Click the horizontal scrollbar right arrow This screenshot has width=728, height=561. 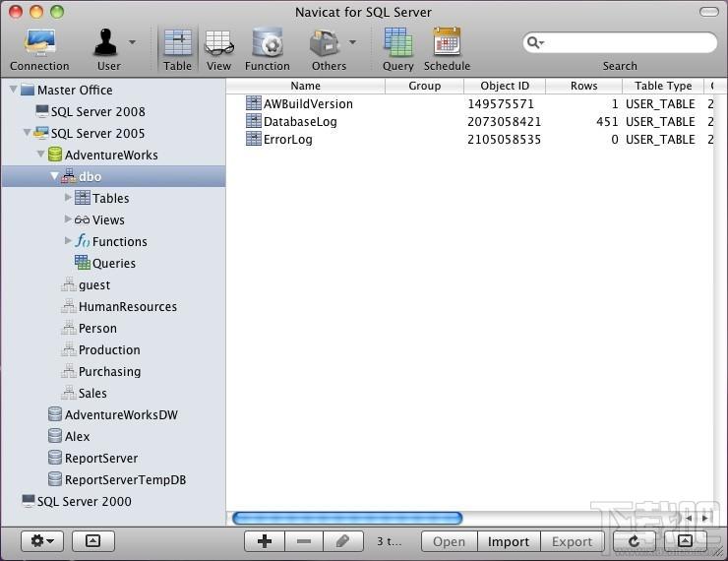pyautogui.click(x=705, y=519)
